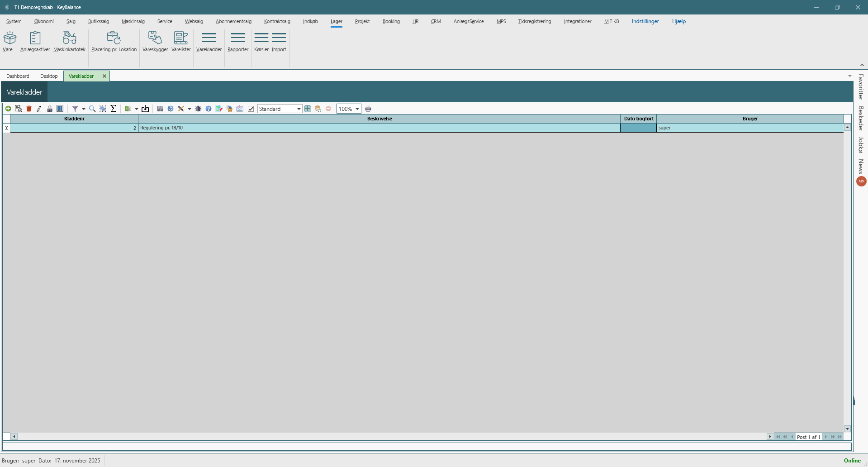Sort by Kladdenr column header
Image resolution: width=868 pixels, height=467 pixels.
74,119
